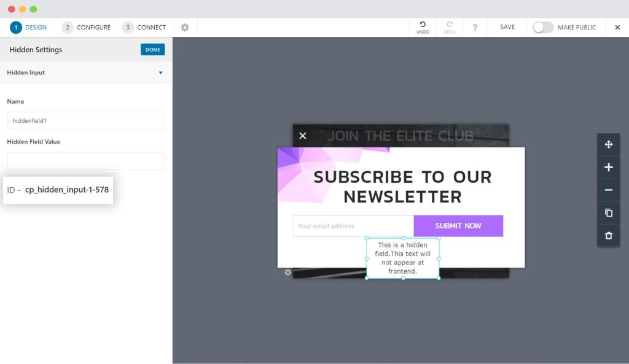Delete element using the trash icon
629x364 pixels.
coord(609,236)
